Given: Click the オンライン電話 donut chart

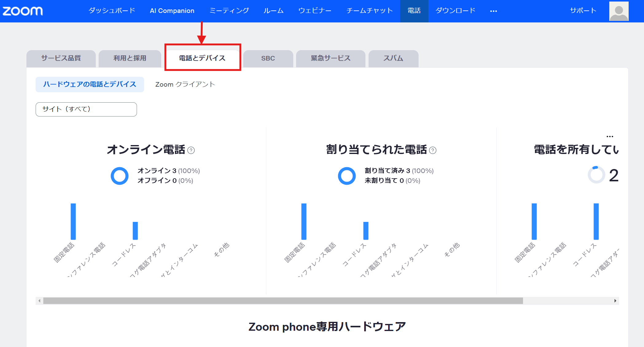Looking at the screenshot, I should pos(119,176).
